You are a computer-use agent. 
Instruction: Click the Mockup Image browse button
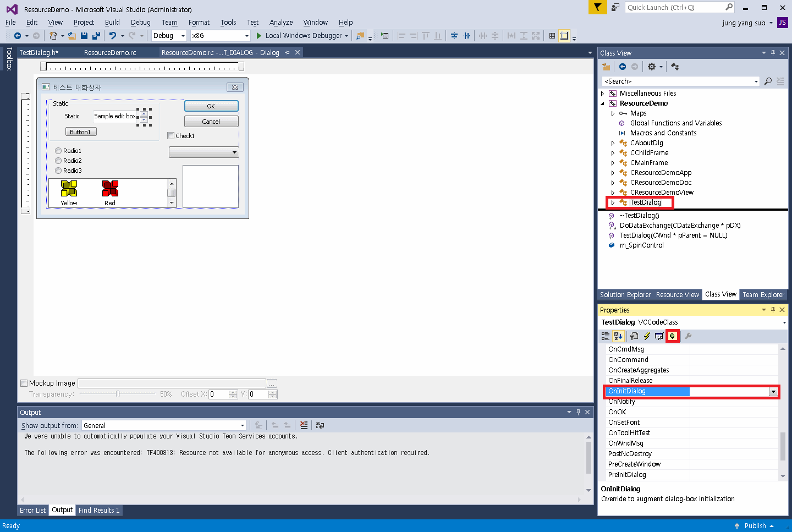point(272,383)
